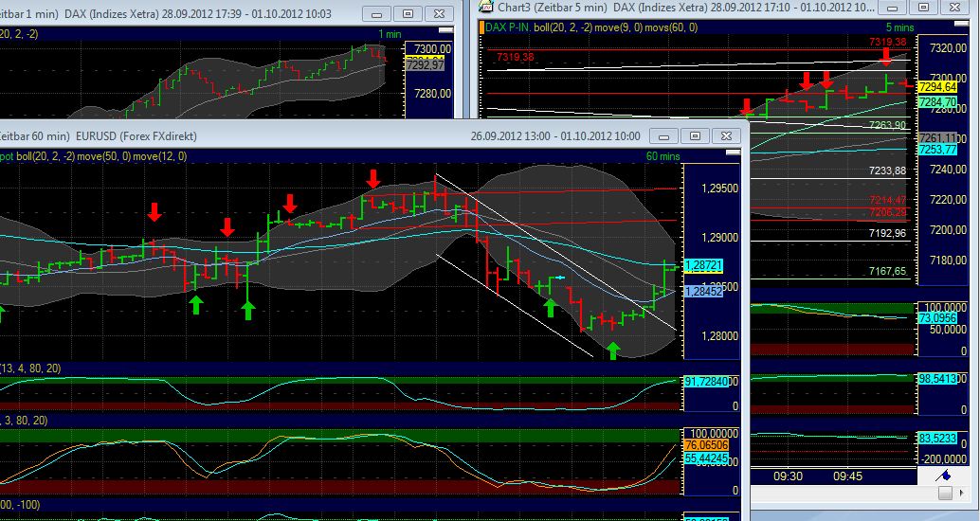The width and height of the screenshot is (980, 521).
Task: Click the Chart3 window title icon
Action: click(x=485, y=7)
